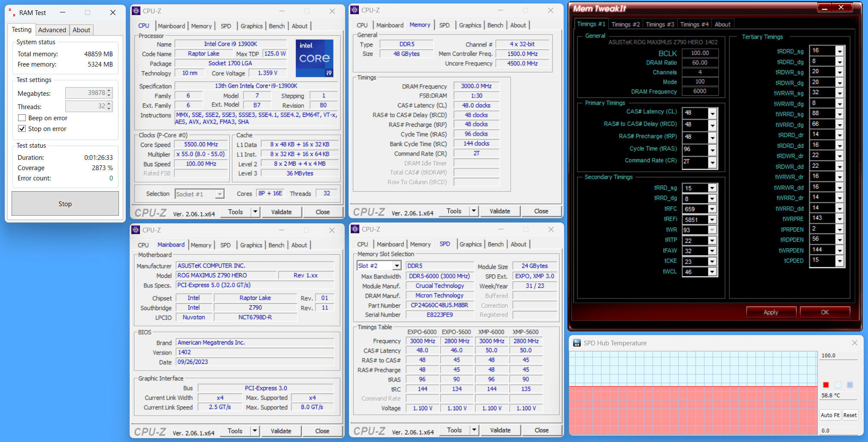Open the Slot #2 memory slot dropdown
Viewport: 868px width, 442px height.
click(397, 265)
